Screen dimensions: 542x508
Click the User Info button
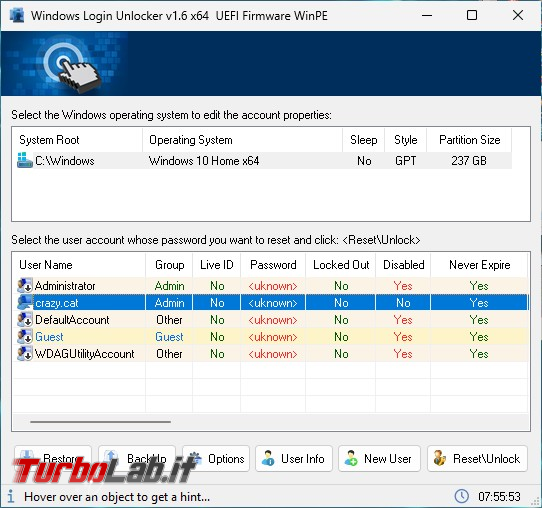coord(294,459)
